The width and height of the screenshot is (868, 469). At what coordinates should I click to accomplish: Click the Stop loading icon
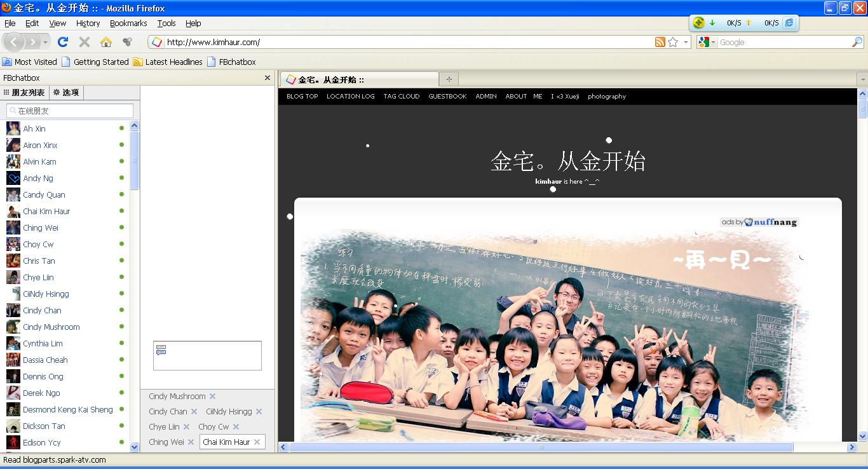(x=84, y=42)
